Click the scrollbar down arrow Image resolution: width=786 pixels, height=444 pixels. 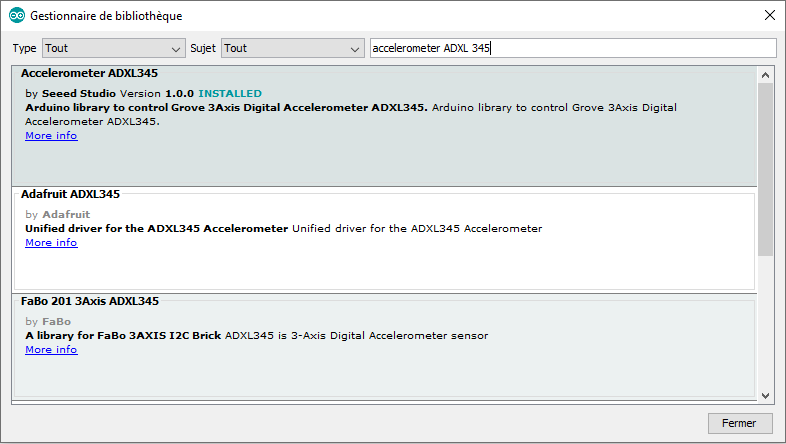click(765, 395)
